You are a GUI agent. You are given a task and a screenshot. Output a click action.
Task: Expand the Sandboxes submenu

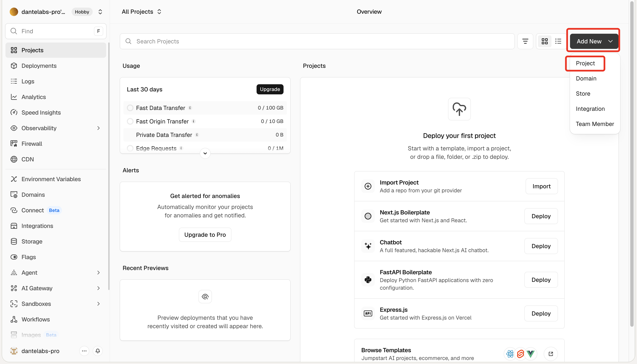(x=99, y=304)
